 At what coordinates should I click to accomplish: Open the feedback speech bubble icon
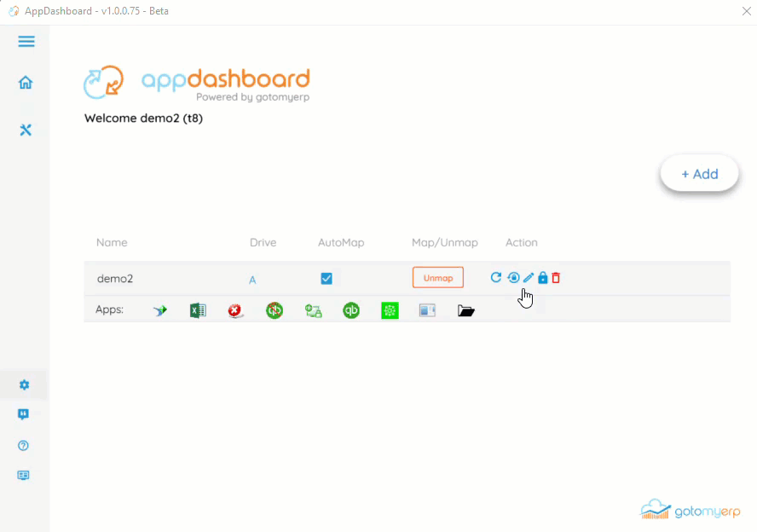click(23, 414)
